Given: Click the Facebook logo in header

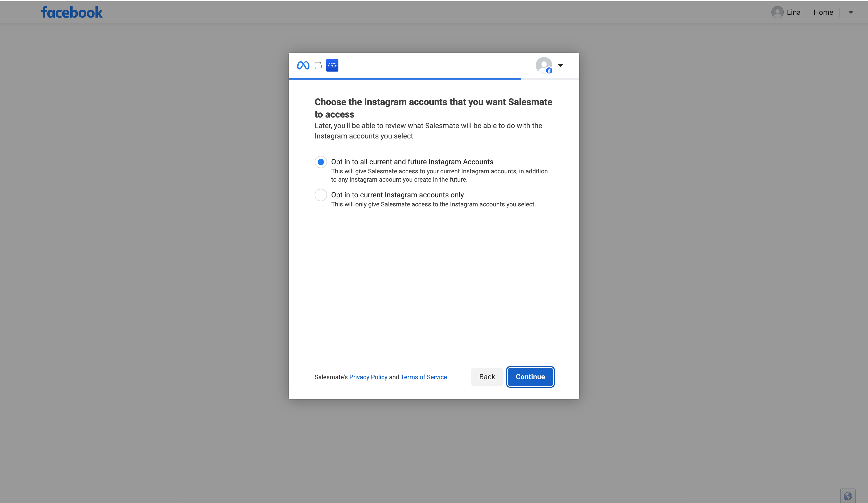Looking at the screenshot, I should [72, 12].
